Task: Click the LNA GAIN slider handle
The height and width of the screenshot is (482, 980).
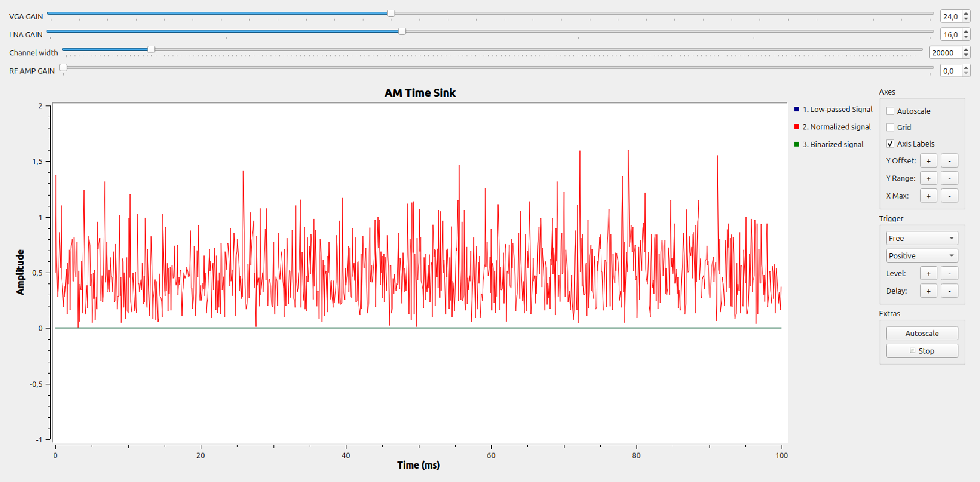Action: pyautogui.click(x=403, y=31)
